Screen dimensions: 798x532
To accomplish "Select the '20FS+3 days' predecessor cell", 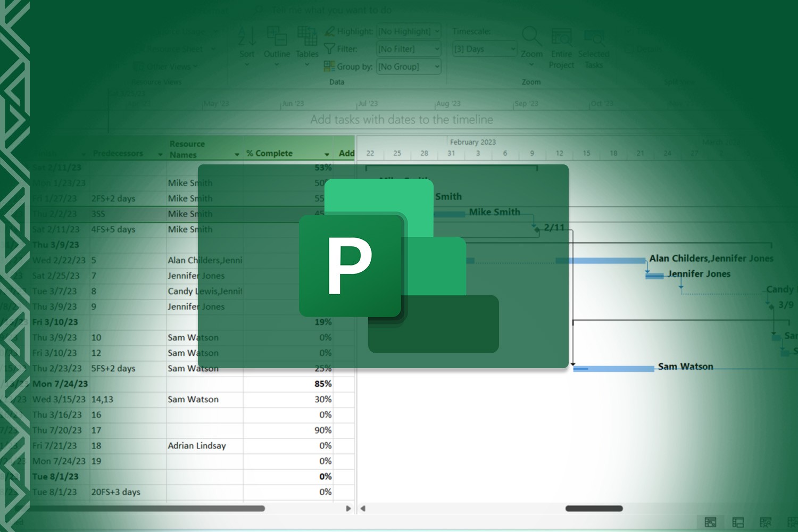I will pyautogui.click(x=128, y=492).
